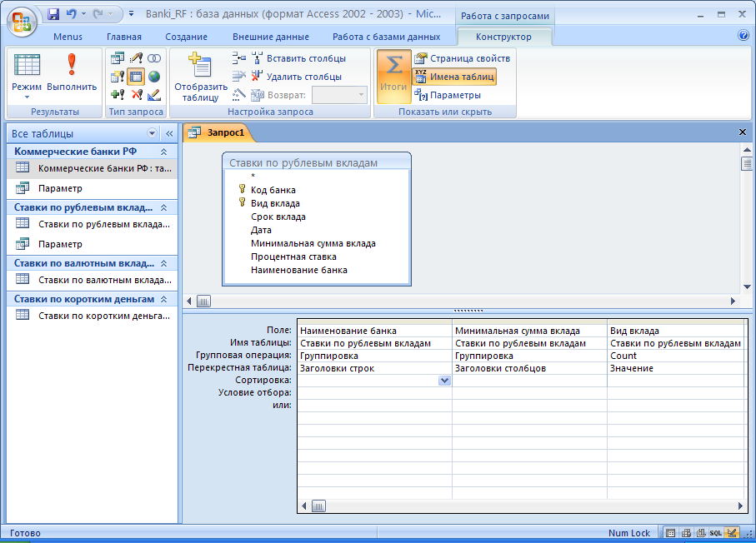Viewport: 756px width, 543px height.
Task: Close the Запрос1 query window
Action: [743, 132]
